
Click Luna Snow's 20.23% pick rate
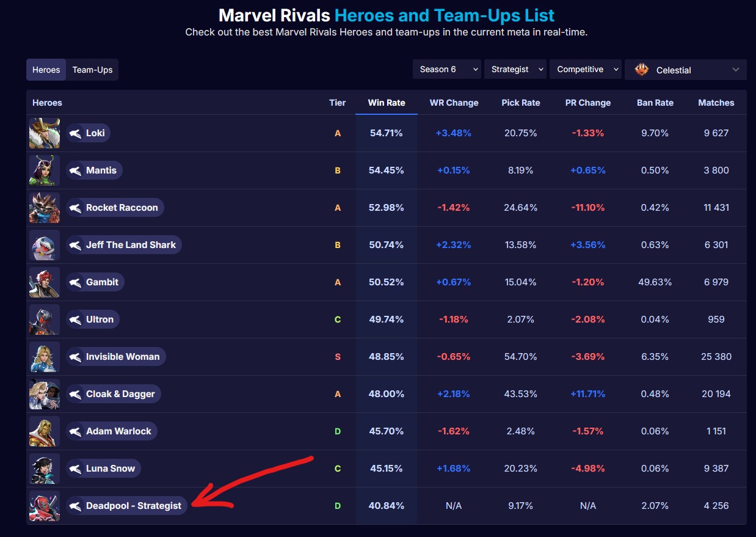coord(521,469)
